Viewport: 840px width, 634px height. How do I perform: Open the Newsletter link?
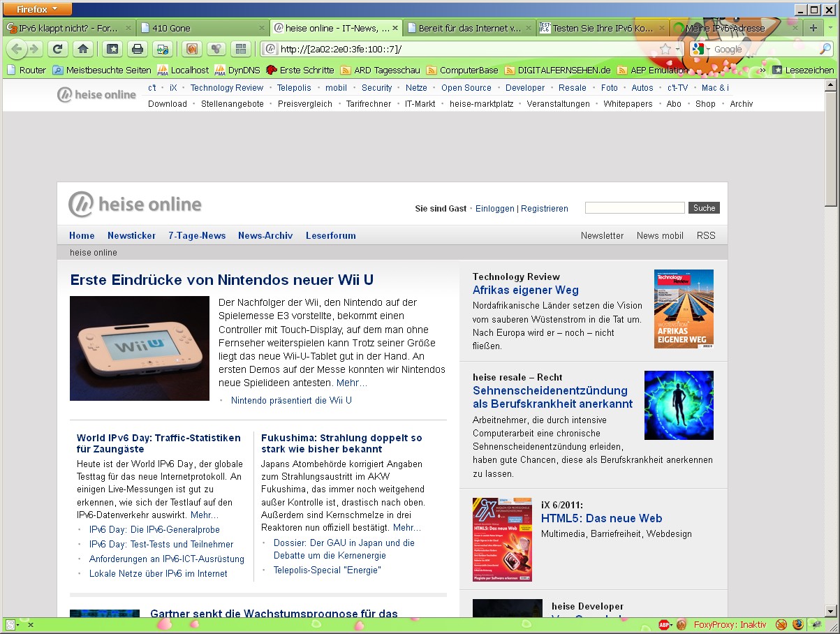tap(603, 235)
